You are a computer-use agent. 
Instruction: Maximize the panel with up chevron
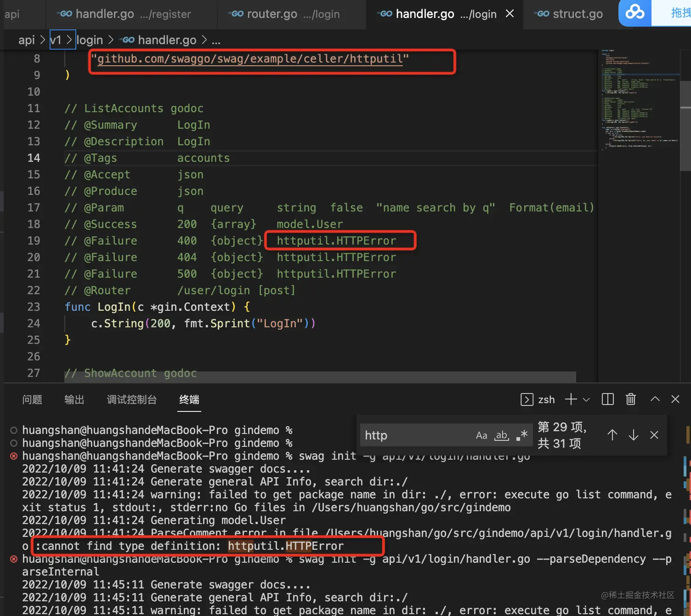(655, 399)
